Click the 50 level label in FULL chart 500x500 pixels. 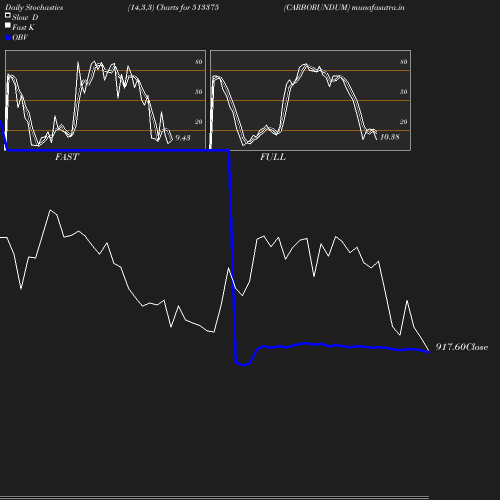point(404,92)
